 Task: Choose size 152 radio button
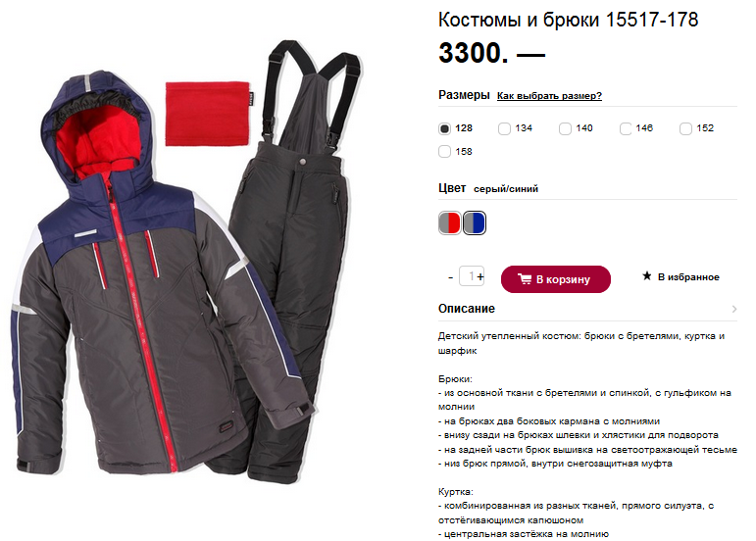point(685,128)
